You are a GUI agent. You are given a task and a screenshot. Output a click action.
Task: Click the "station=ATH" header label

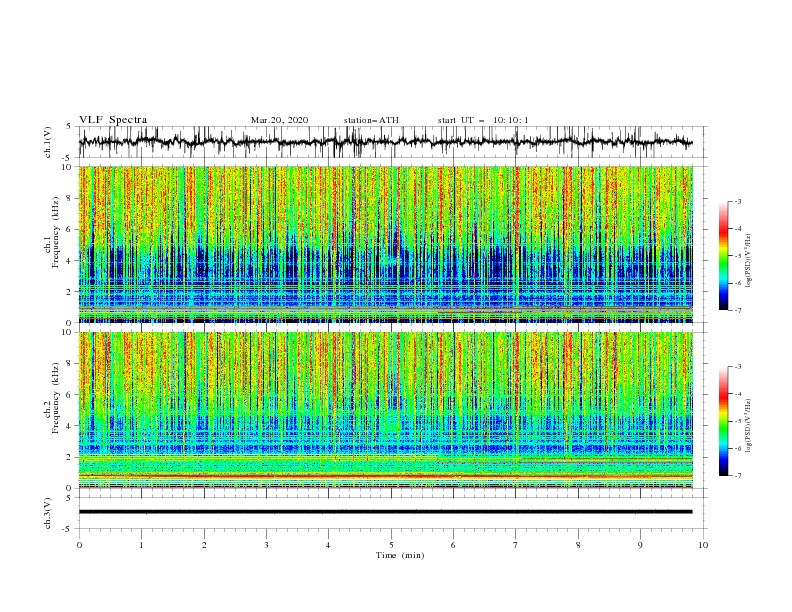pyautogui.click(x=371, y=120)
